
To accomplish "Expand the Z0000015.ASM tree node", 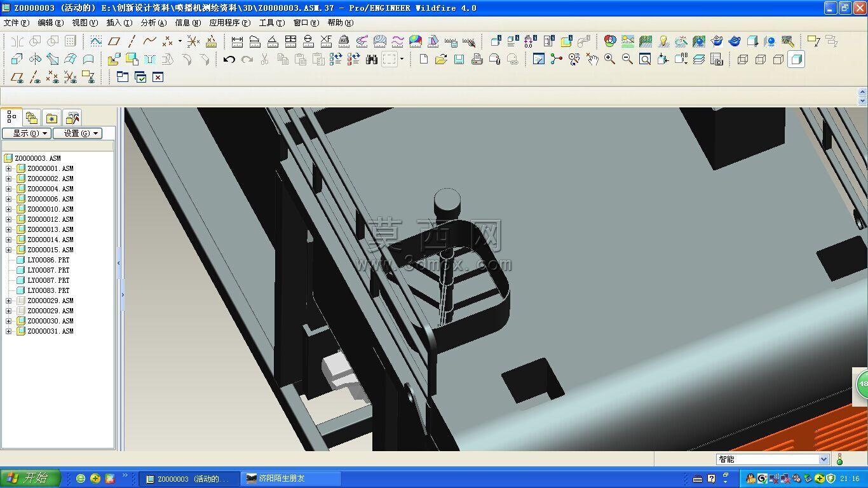I will click(8, 250).
